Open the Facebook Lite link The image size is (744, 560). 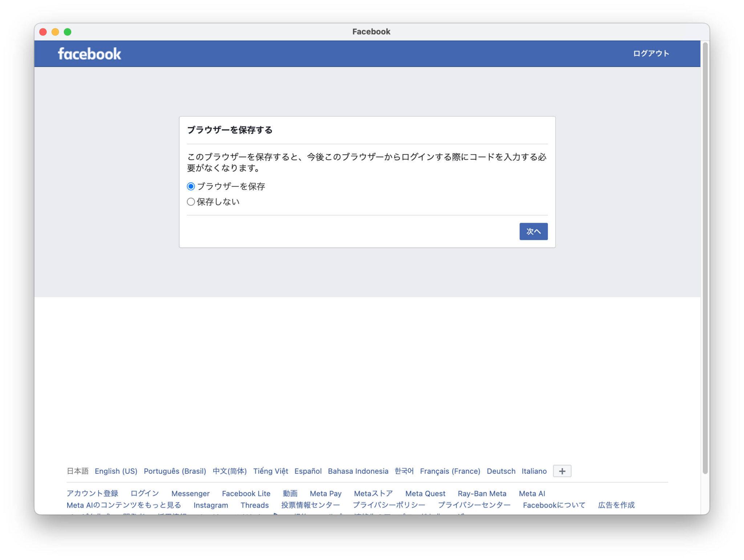click(246, 493)
